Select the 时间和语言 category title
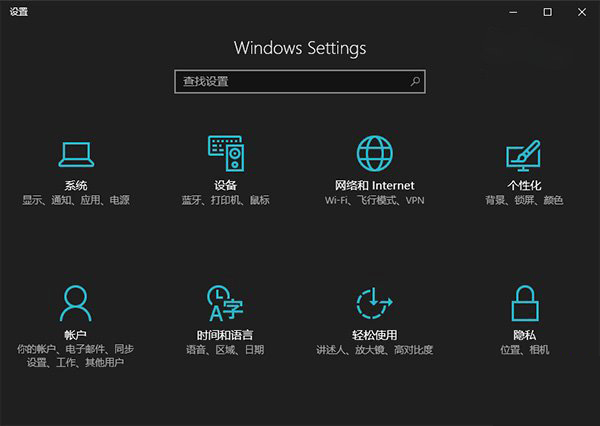The height and width of the screenshot is (426, 600). pyautogui.click(x=225, y=335)
